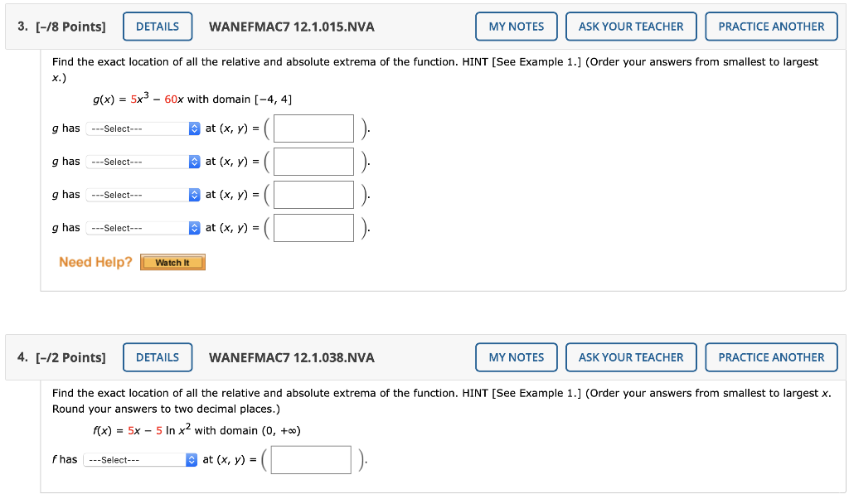Click PRACTICE ANOTHER for question 3
Viewport: 849px width, 504px height.
[x=771, y=26]
